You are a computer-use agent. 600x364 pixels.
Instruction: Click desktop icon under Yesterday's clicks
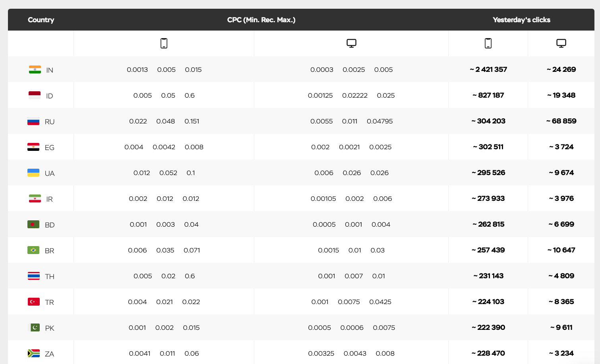(561, 43)
